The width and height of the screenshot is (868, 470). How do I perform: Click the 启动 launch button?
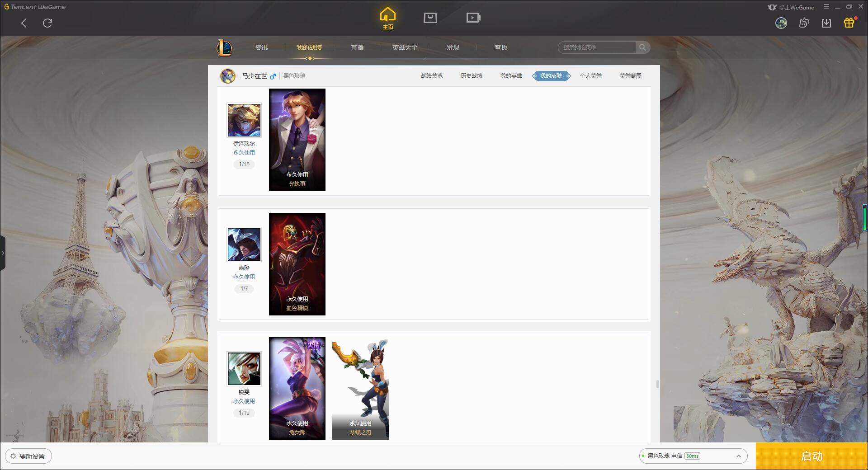pos(812,456)
